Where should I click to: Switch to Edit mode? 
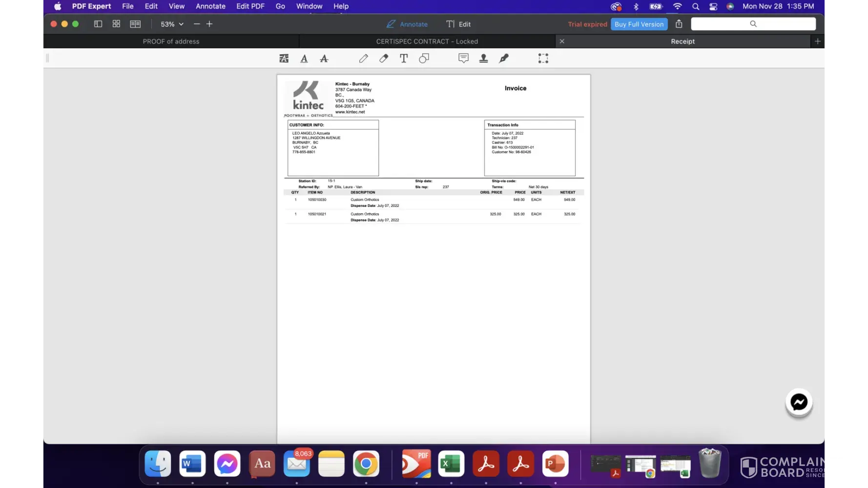click(458, 24)
